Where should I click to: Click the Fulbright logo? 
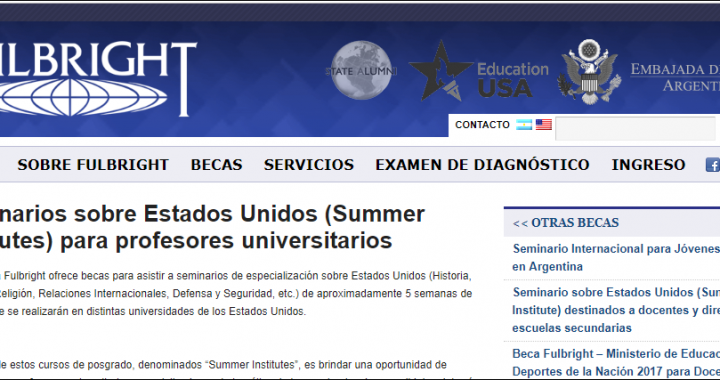98,79
